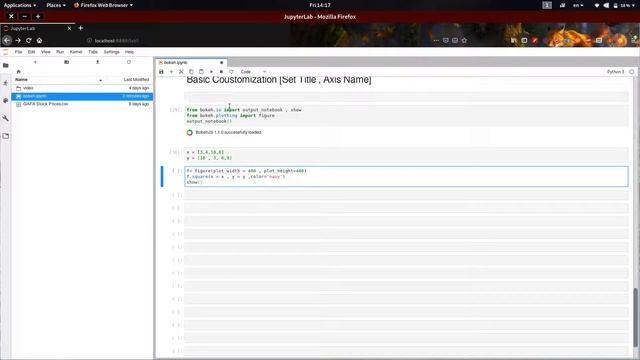The image size is (640, 360).
Task: Select the bokeh.ipynb file row
Action: [82, 96]
